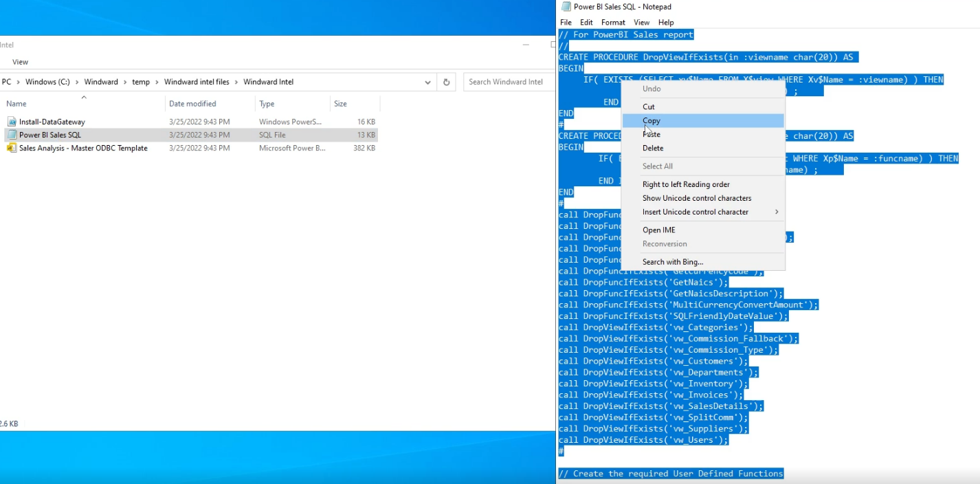Open the address bar history dropdown

pyautogui.click(x=428, y=82)
